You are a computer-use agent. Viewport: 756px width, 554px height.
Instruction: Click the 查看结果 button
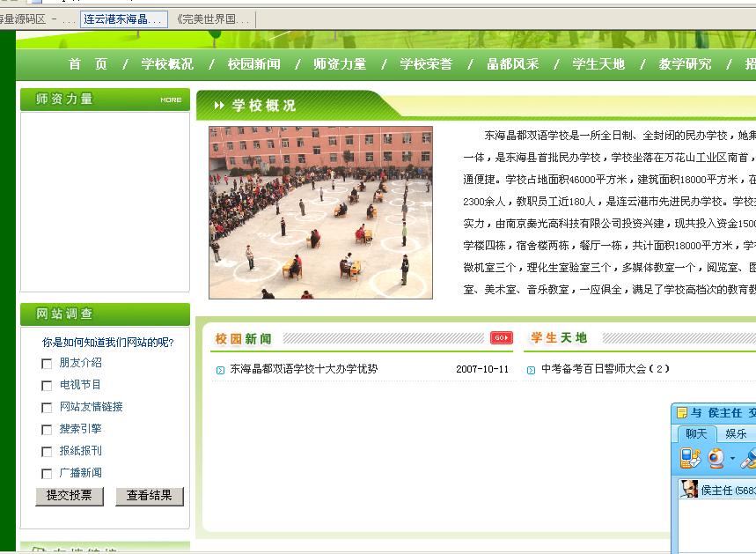click(x=149, y=496)
